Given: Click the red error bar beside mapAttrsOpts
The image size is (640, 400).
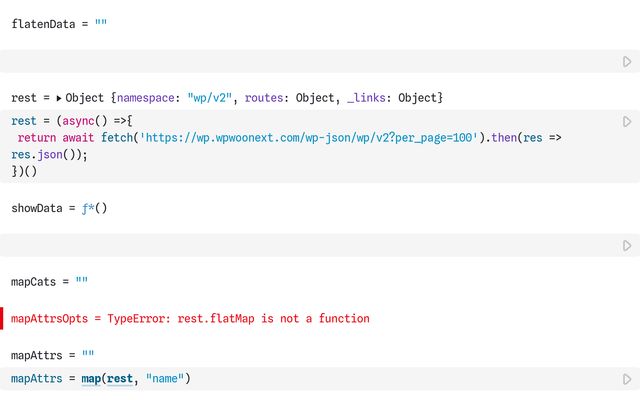Looking at the screenshot, I should tap(3, 319).
